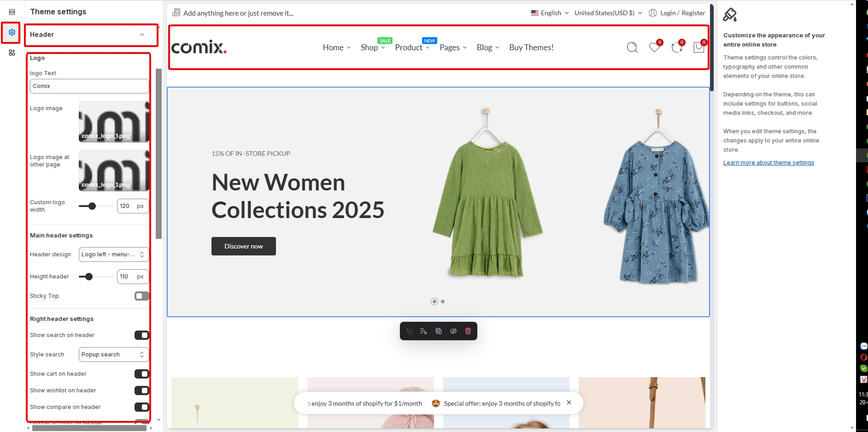
Task: Hide section using crossed-eye icon
Action: tap(453, 331)
